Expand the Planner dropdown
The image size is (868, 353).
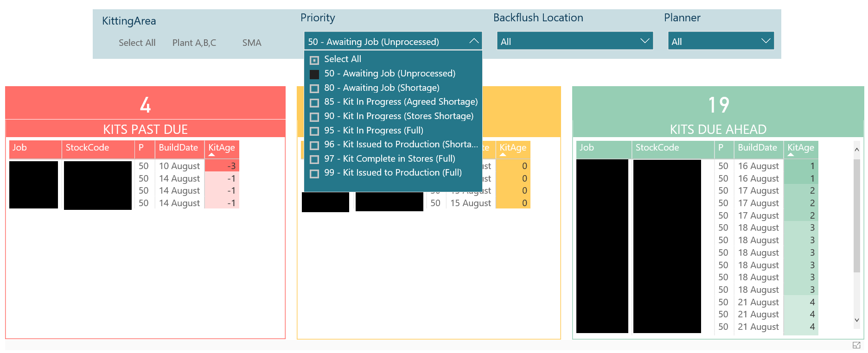pos(721,41)
